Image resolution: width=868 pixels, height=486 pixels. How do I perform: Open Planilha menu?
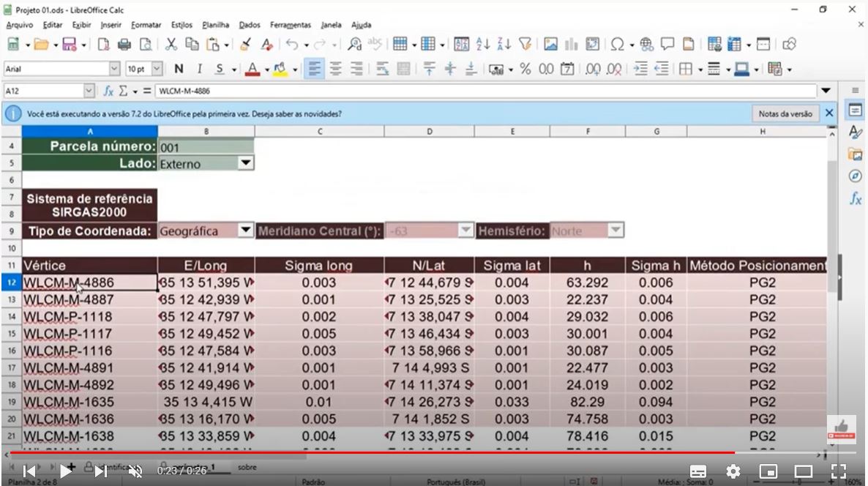(215, 25)
